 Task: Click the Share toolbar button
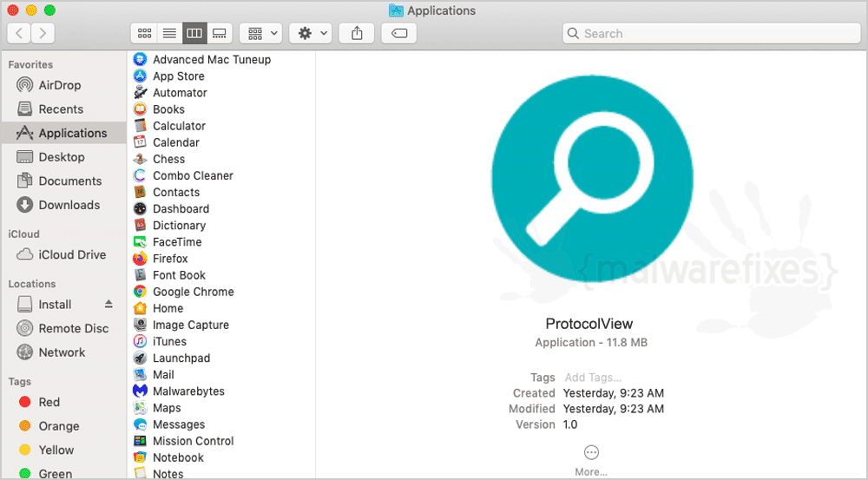coord(357,33)
